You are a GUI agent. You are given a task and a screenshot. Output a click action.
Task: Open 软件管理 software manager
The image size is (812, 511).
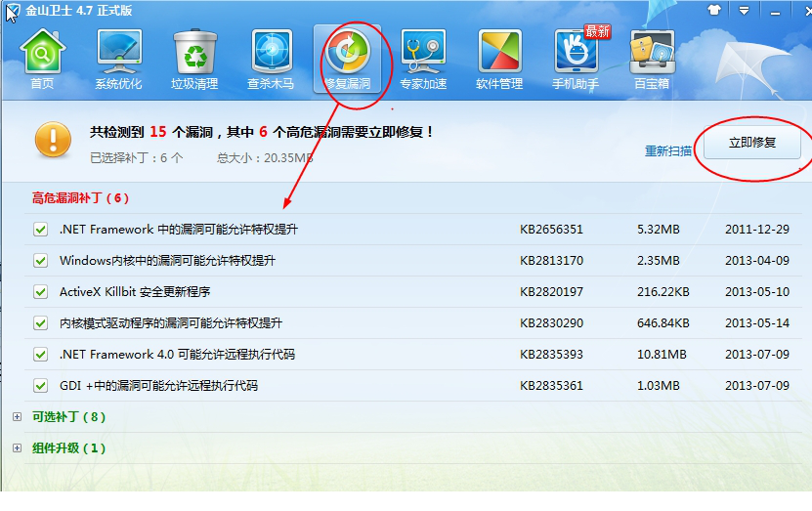[499, 59]
